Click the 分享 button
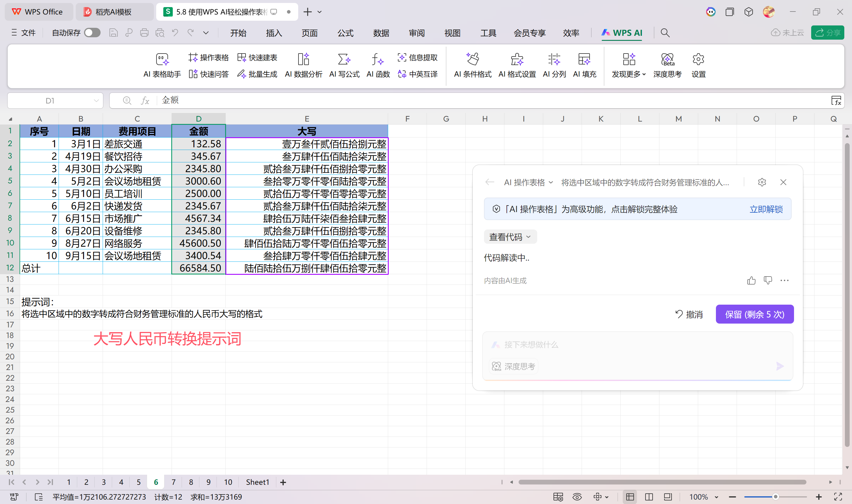The height and width of the screenshot is (504, 852). pyautogui.click(x=827, y=33)
